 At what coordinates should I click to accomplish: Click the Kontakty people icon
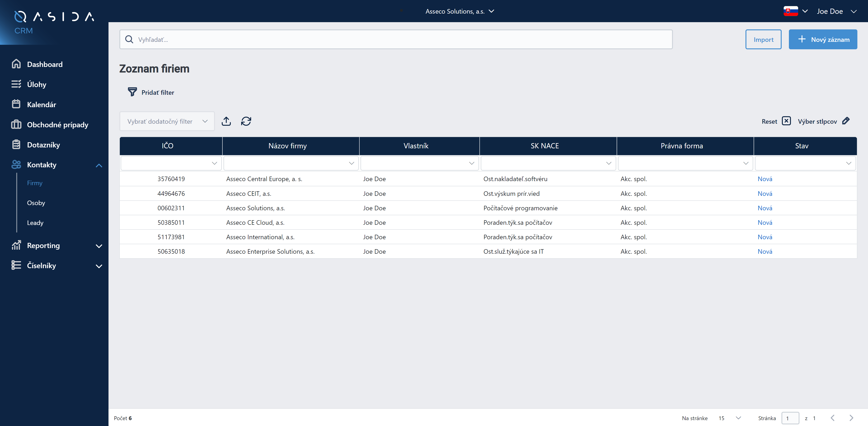pos(16,164)
